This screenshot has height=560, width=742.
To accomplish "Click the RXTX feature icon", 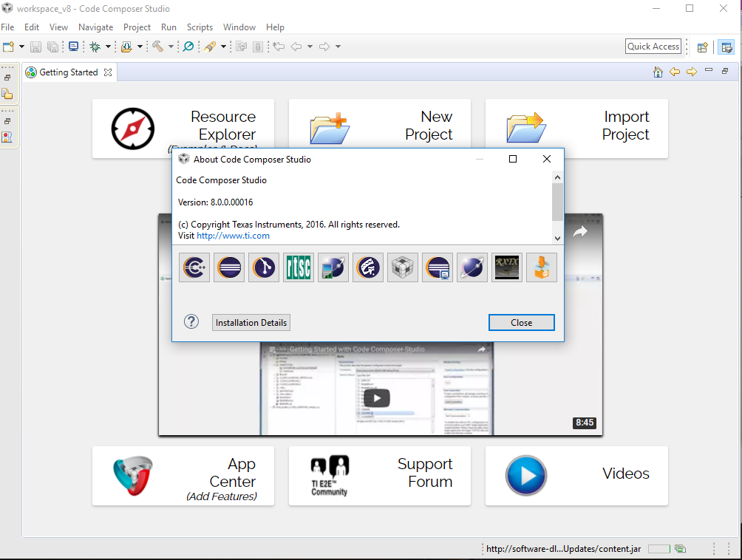I will [507, 267].
